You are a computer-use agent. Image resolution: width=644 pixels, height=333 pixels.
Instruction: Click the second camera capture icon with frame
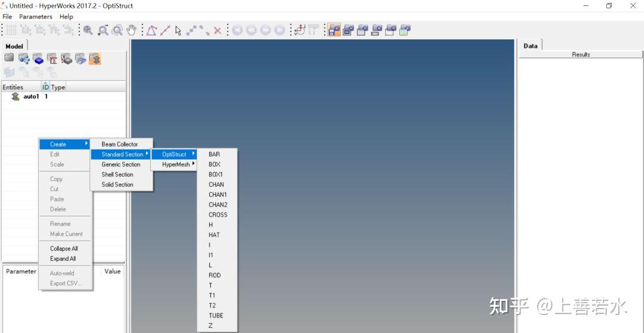tap(348, 30)
